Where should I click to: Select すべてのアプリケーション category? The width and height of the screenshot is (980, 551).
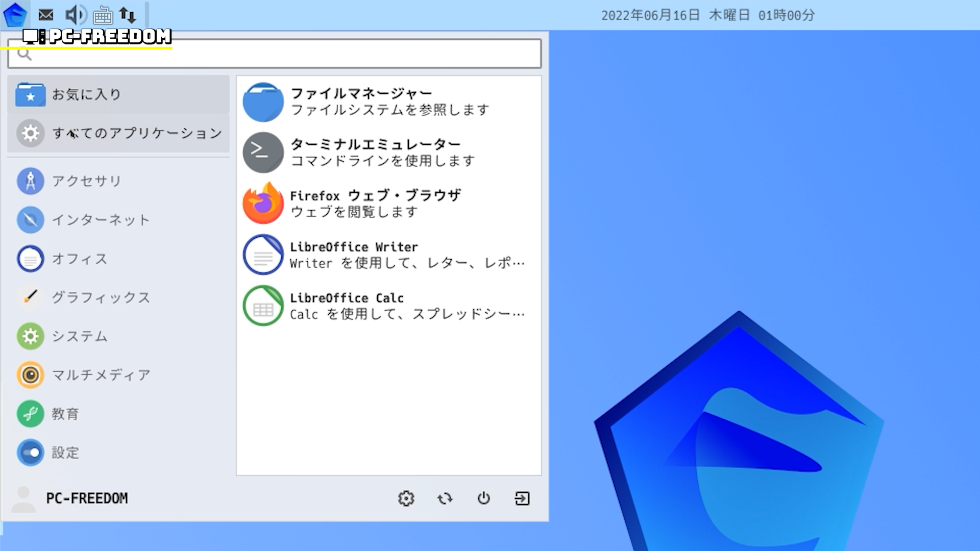118,133
